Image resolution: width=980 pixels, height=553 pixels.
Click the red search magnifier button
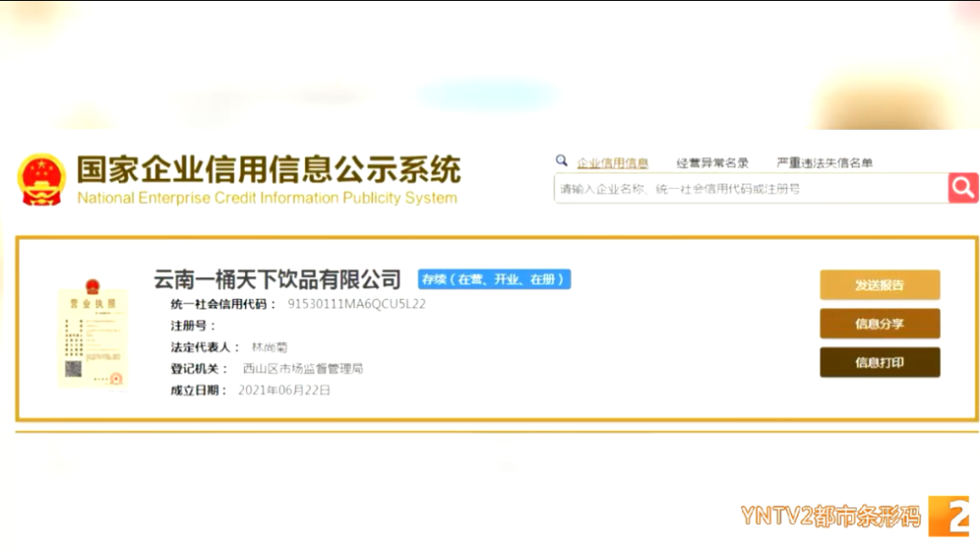coord(963,188)
